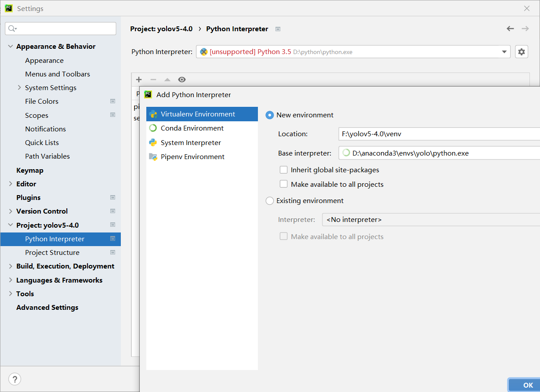
Task: Click the Project: yolov5-4.0 row icon
Action: [113, 225]
